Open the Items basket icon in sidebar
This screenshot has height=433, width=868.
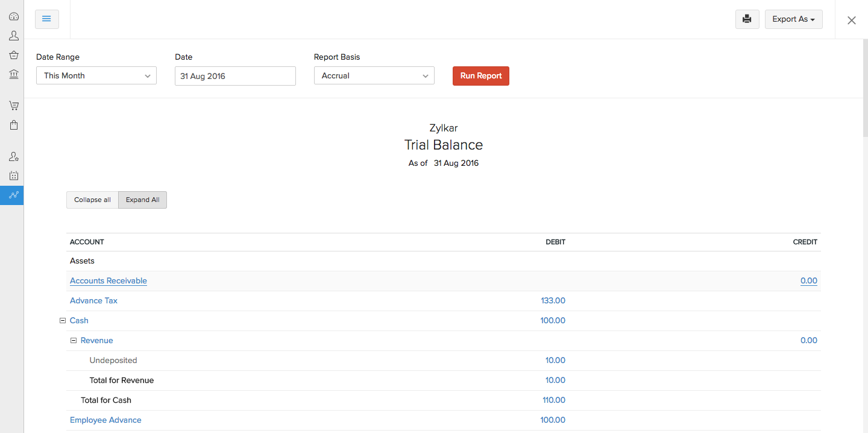pyautogui.click(x=13, y=55)
